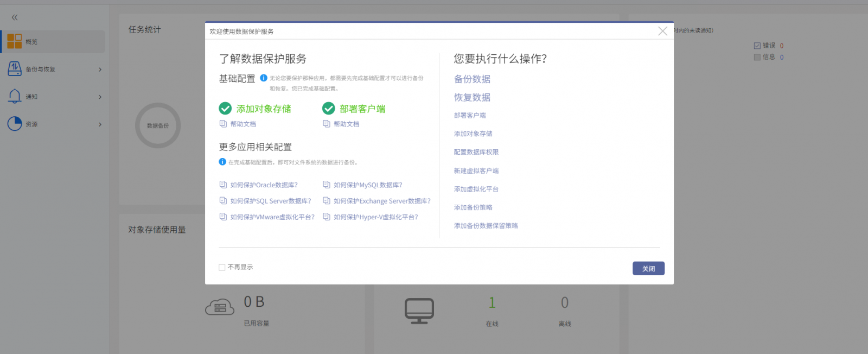Close the welcome dialog with X
The width and height of the screenshot is (868, 354).
(662, 31)
